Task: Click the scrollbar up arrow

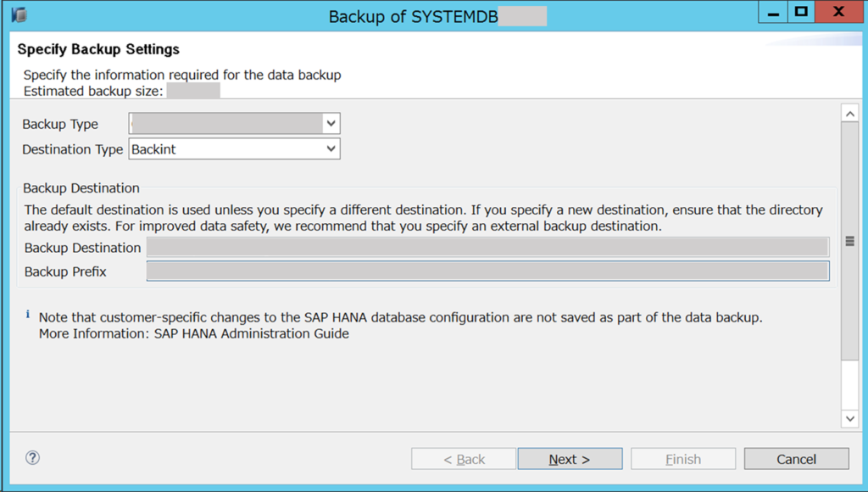Action: click(x=849, y=114)
